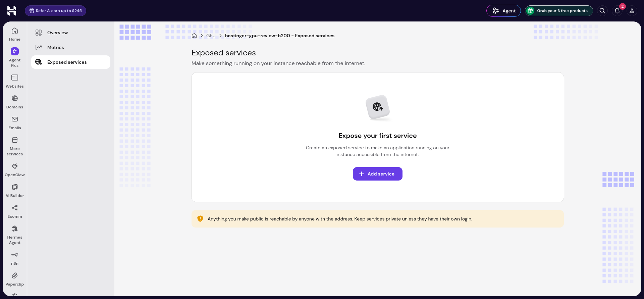Screen dimensions: 644x299
Task: Click the breadcrumb home icon
Action: coord(194,36)
